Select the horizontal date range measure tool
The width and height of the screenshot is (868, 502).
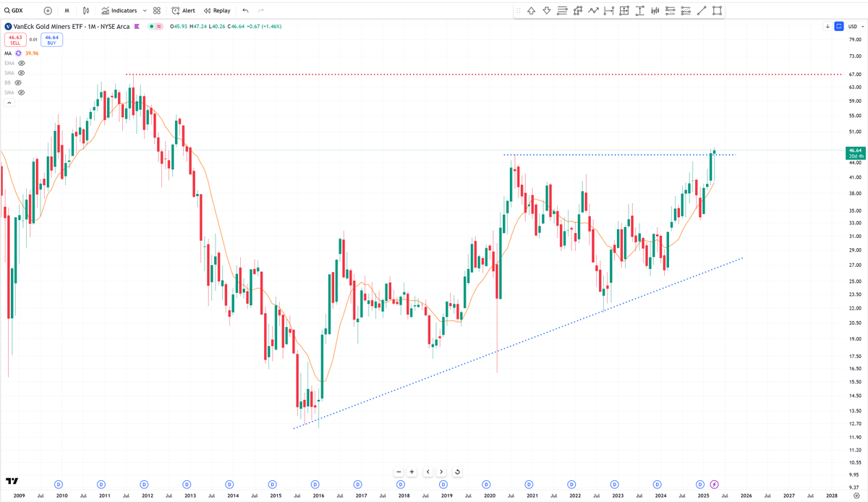[609, 11]
